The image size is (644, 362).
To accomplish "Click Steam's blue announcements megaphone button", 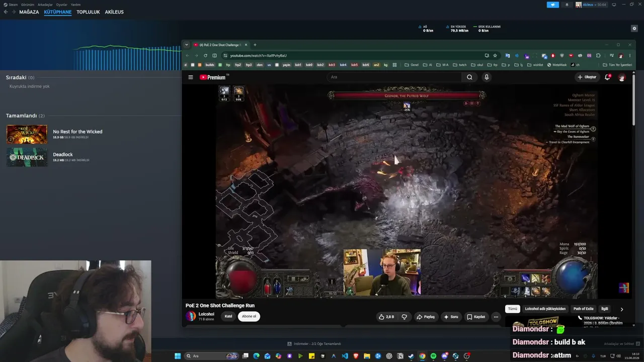I will pyautogui.click(x=553, y=5).
